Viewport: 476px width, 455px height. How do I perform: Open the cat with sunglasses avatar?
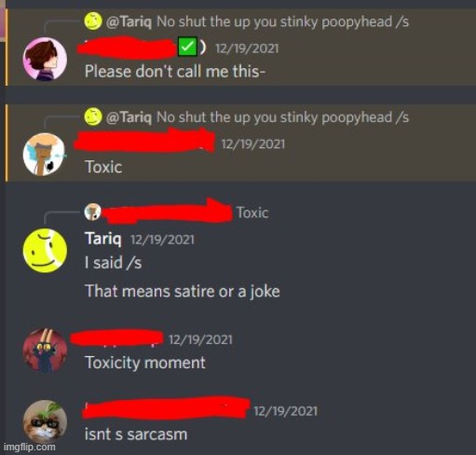coord(45,421)
